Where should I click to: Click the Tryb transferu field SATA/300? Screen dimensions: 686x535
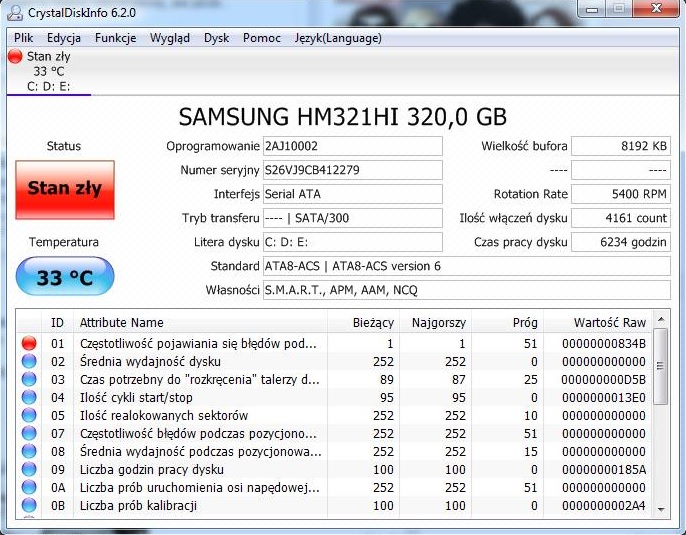pos(353,218)
